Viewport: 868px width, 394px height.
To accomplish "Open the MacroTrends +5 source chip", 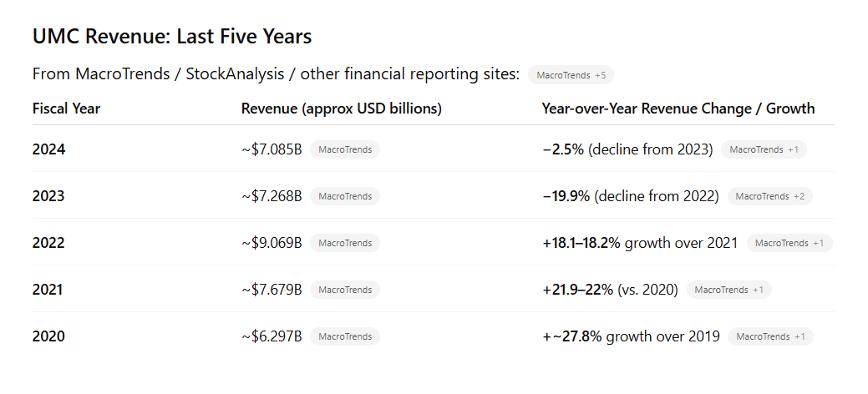I will tap(571, 75).
